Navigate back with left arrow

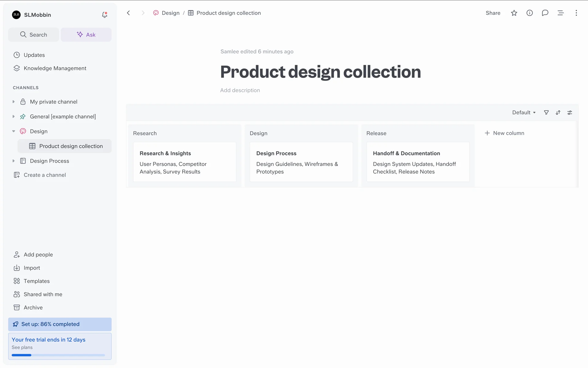[129, 13]
